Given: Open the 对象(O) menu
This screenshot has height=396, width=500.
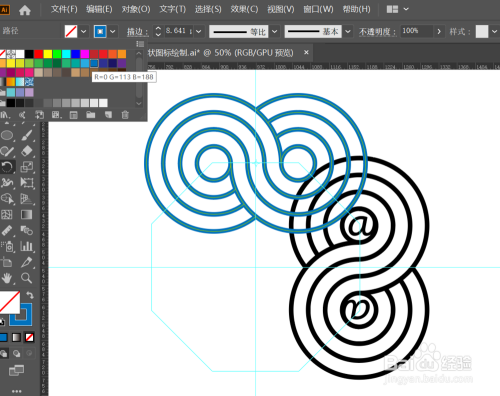Looking at the screenshot, I should click(136, 9).
